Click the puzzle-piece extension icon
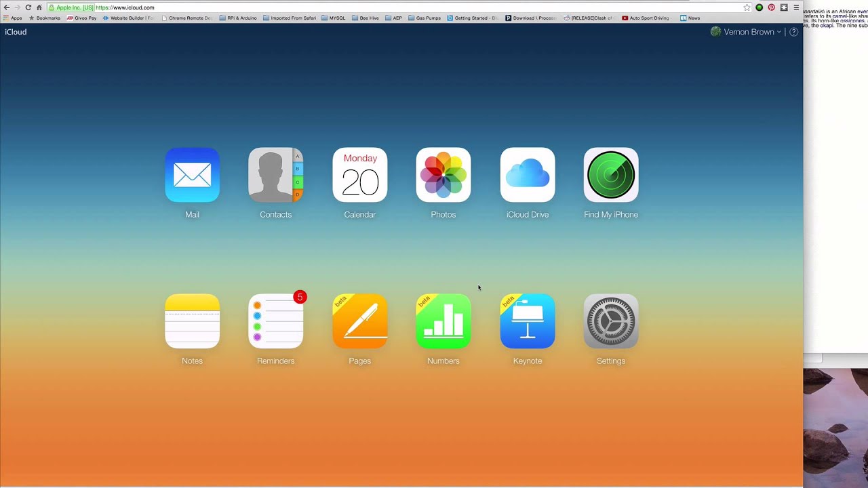868x488 pixels. [x=784, y=7]
